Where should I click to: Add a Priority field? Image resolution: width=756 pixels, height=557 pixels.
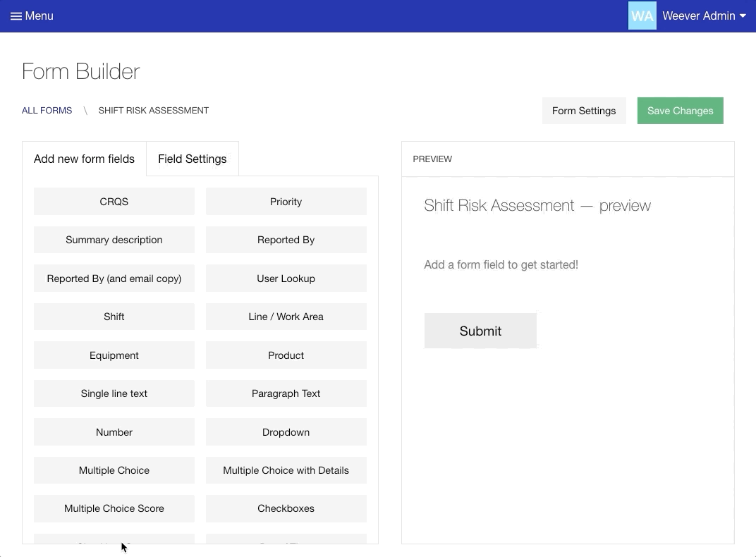coord(286,202)
